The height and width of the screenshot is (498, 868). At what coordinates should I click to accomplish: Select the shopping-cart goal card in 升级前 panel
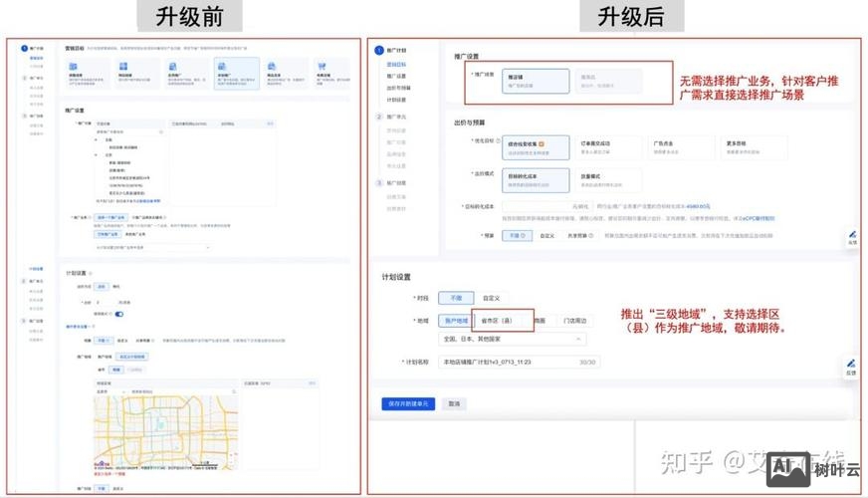tap(331, 73)
